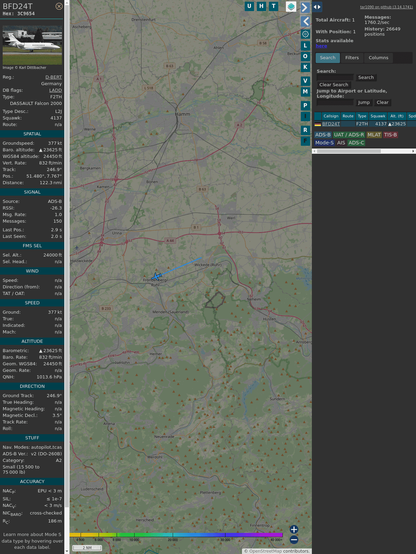Image resolution: width=416 pixels, height=554 pixels.
Task: Switch to the Columns tab
Action: (378, 58)
